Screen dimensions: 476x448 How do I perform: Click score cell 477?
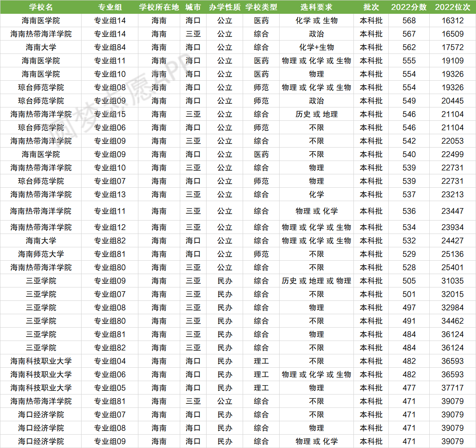[x=409, y=388]
